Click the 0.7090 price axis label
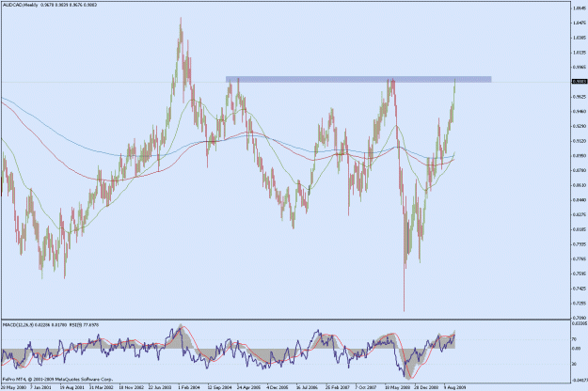Viewport: 588px width, 391px height. [580, 318]
